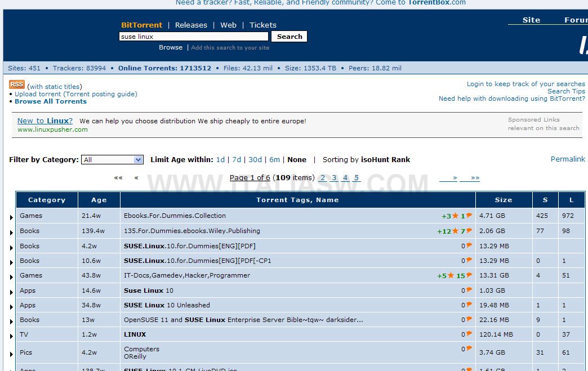Click the last page arrows »»

470,178
